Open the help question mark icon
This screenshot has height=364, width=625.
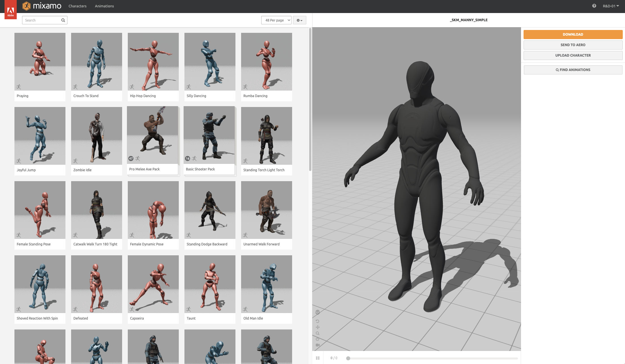click(594, 6)
